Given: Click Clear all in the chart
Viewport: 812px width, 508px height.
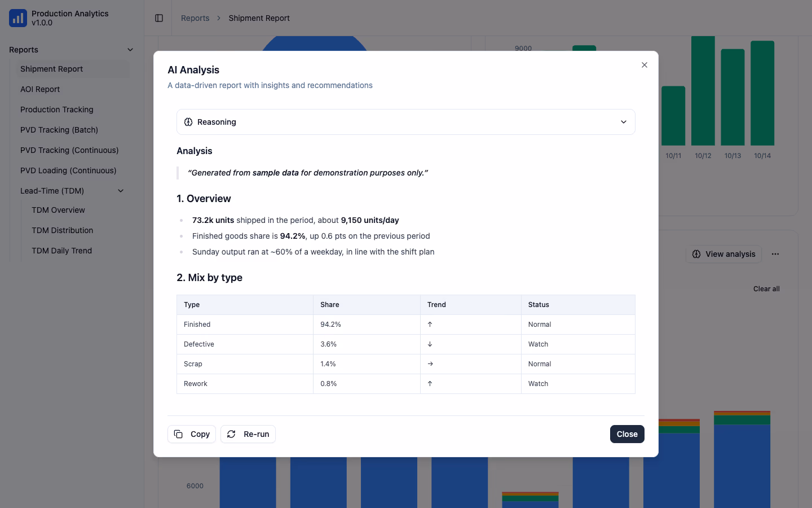Looking at the screenshot, I should click(x=766, y=289).
